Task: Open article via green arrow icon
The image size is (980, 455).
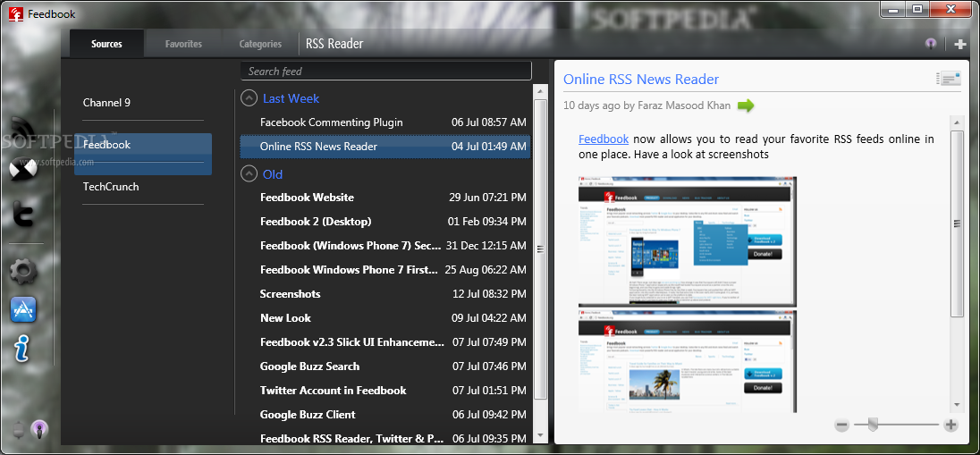Action: point(746,105)
